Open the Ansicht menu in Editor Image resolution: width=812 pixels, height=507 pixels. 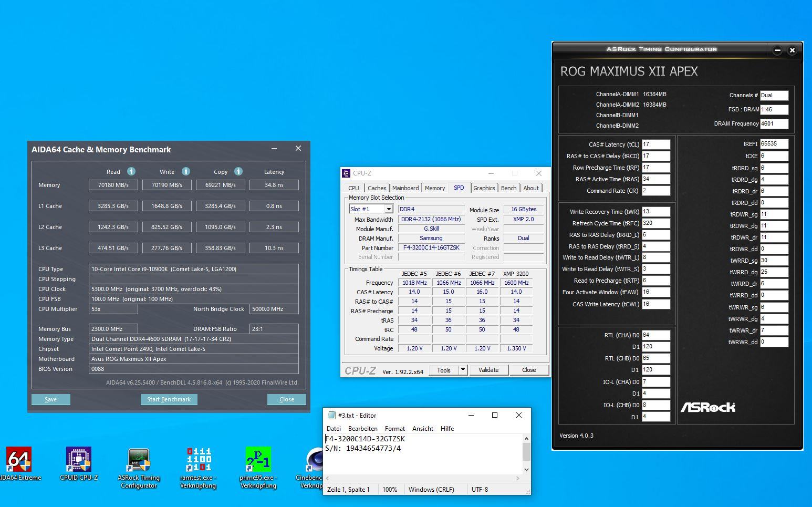click(x=423, y=429)
